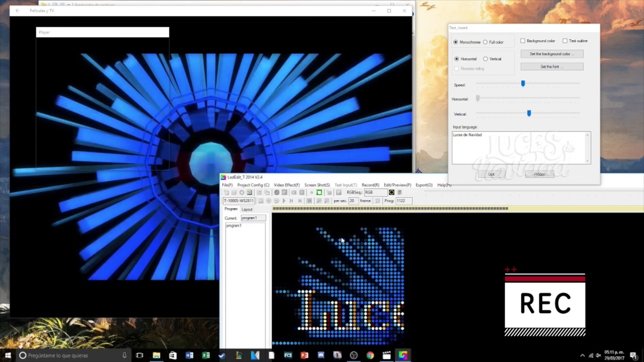The image size is (644, 362).
Task: Click the RGBSeq RGB field
Action: click(375, 193)
